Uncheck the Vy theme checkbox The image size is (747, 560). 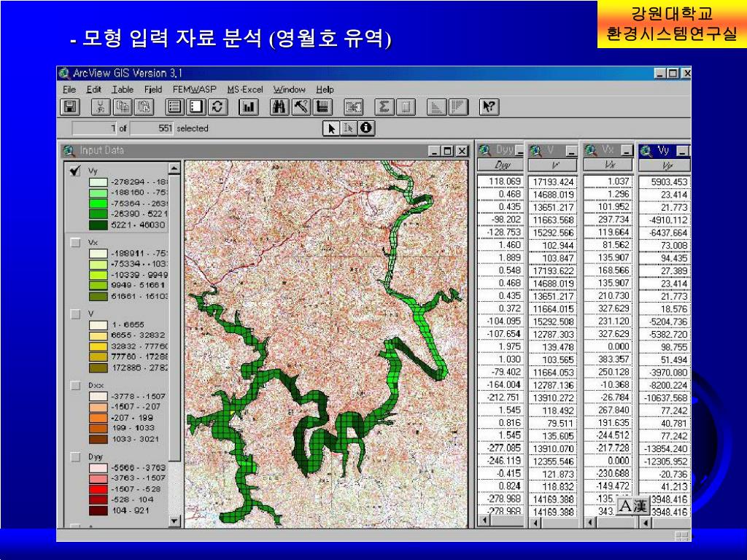pos(75,171)
